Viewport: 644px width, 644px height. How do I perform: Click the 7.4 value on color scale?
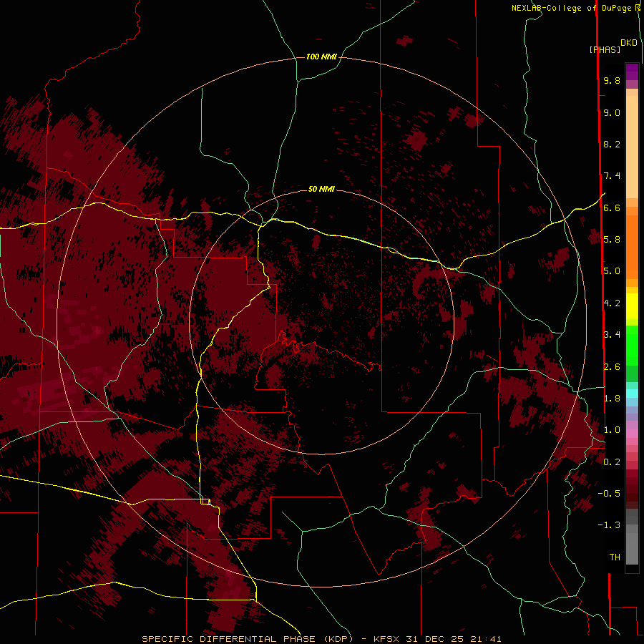click(x=612, y=176)
